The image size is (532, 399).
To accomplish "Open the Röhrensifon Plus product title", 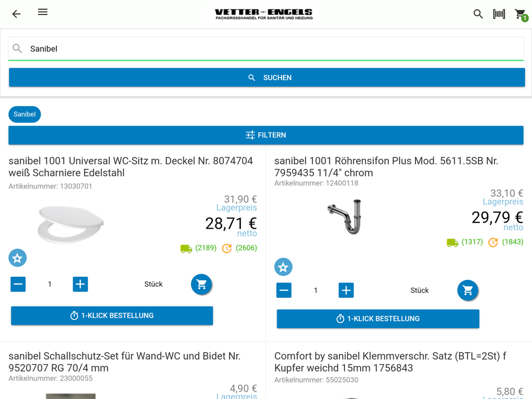I will coord(386,167).
